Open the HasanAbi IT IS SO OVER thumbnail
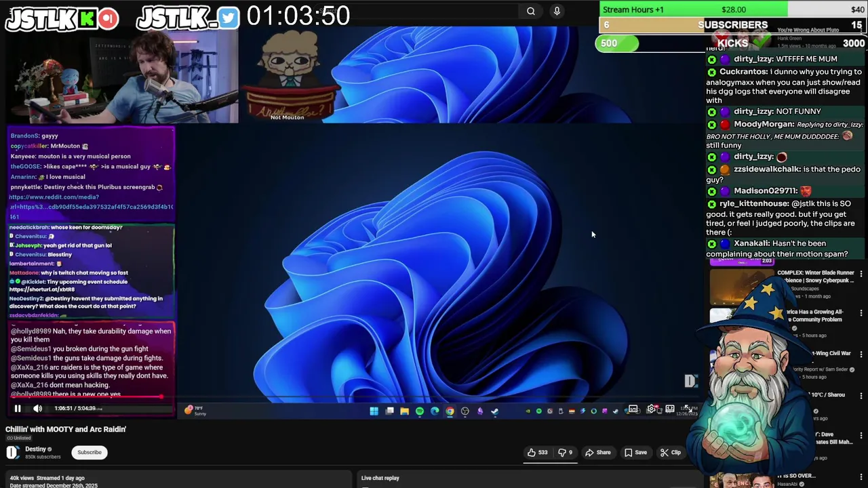The image size is (868, 488). [741, 480]
